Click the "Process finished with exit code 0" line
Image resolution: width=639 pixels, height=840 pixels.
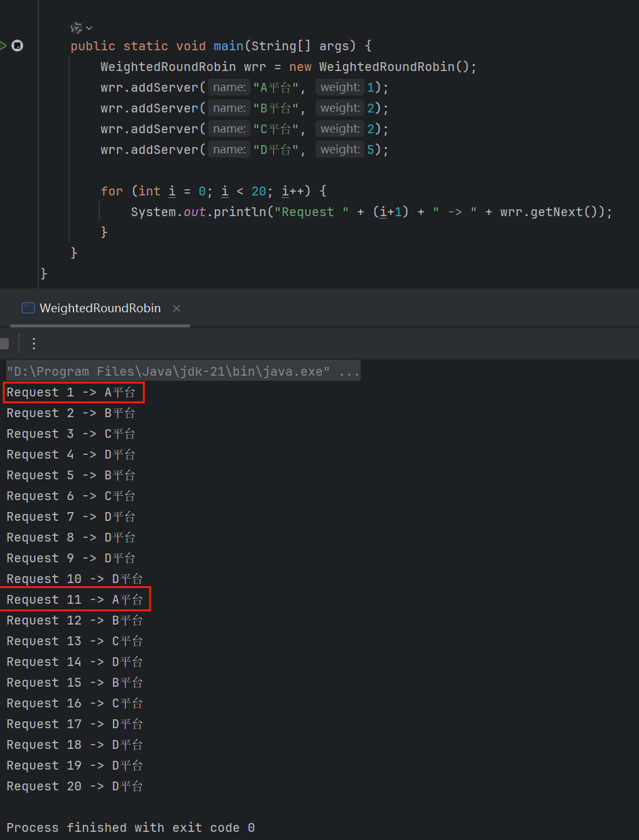coord(130,827)
